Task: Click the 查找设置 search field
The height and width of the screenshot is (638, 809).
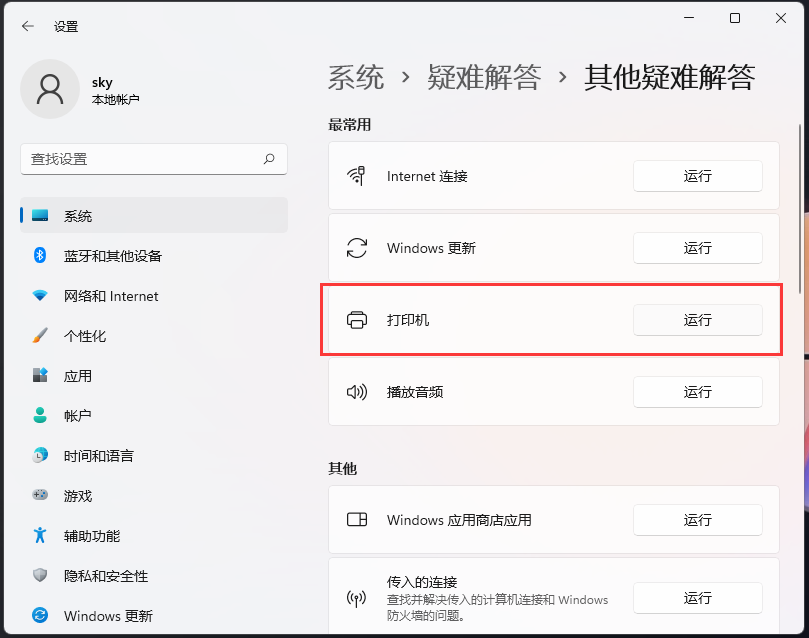Action: click(154, 159)
